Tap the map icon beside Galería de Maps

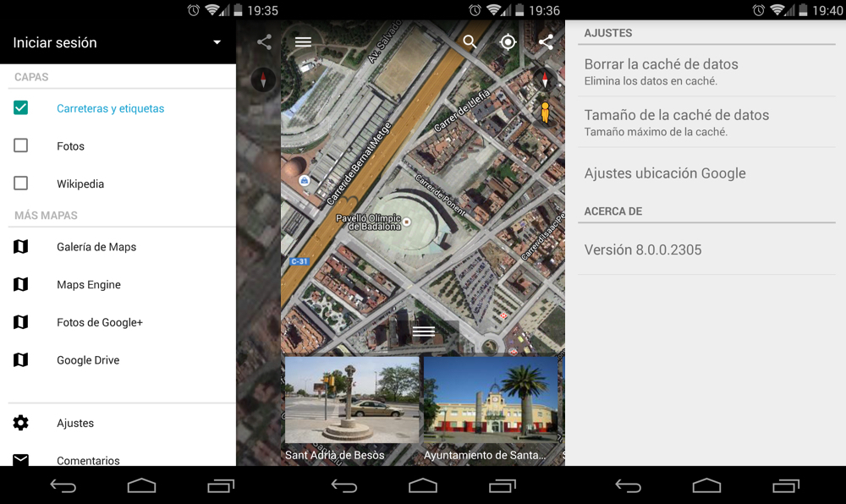[x=21, y=247]
